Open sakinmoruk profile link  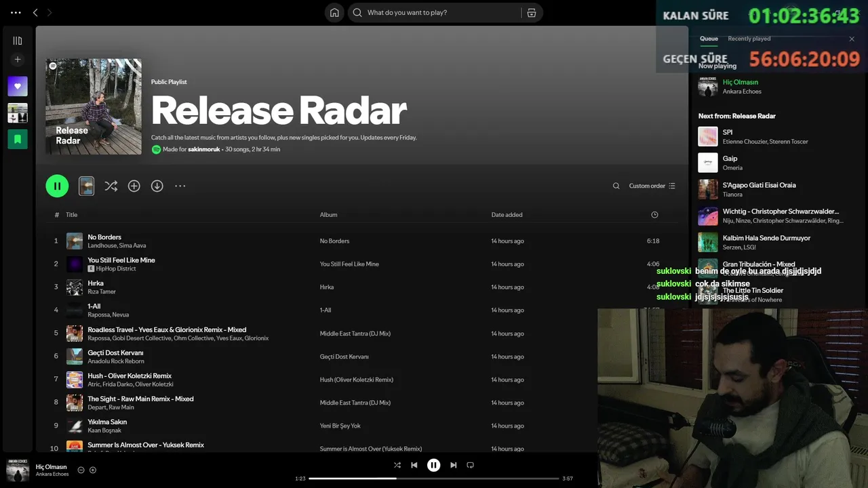(203, 149)
